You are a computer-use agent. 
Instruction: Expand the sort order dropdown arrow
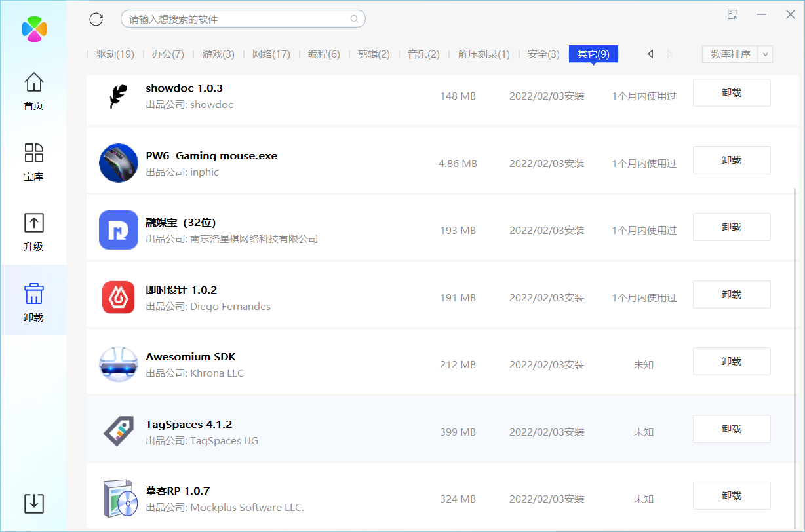click(765, 54)
